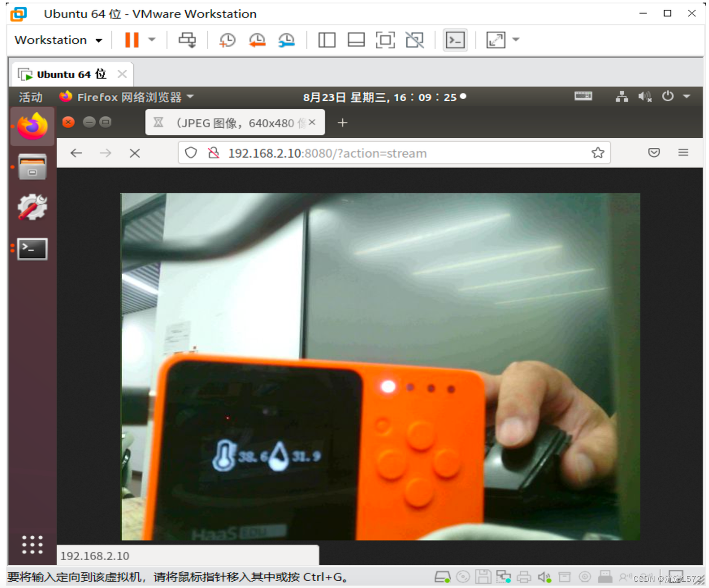This screenshot has width=709, height=588.
Task: Stop loading the page
Action: pos(135,153)
